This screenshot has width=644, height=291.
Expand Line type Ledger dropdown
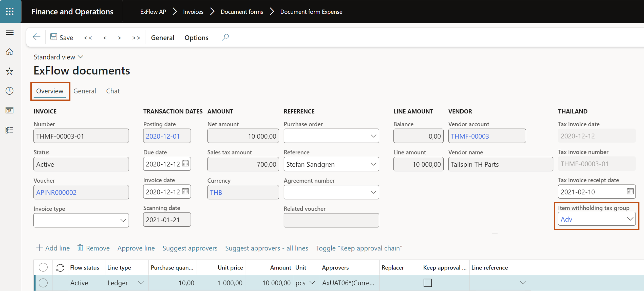141,283
